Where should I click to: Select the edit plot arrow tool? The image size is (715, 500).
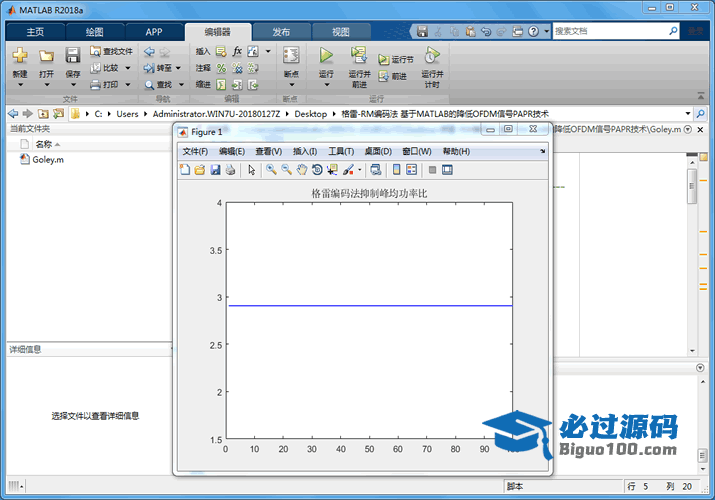coord(251,170)
